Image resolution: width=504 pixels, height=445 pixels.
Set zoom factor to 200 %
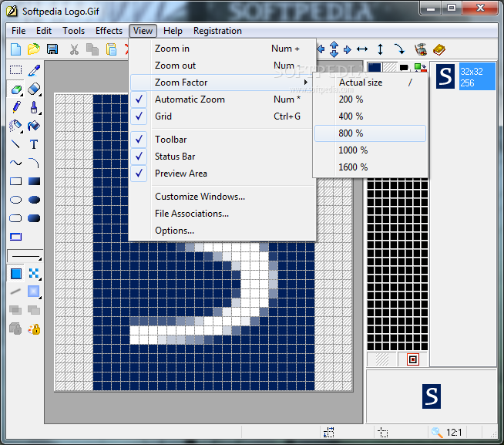[x=370, y=99]
